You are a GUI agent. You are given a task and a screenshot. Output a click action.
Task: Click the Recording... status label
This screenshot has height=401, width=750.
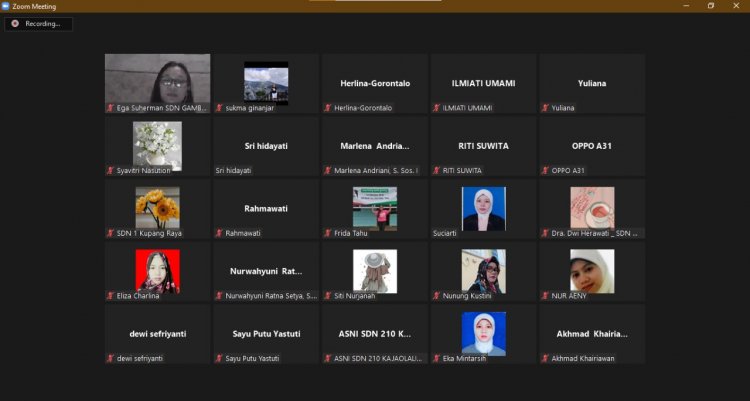pyautogui.click(x=43, y=23)
